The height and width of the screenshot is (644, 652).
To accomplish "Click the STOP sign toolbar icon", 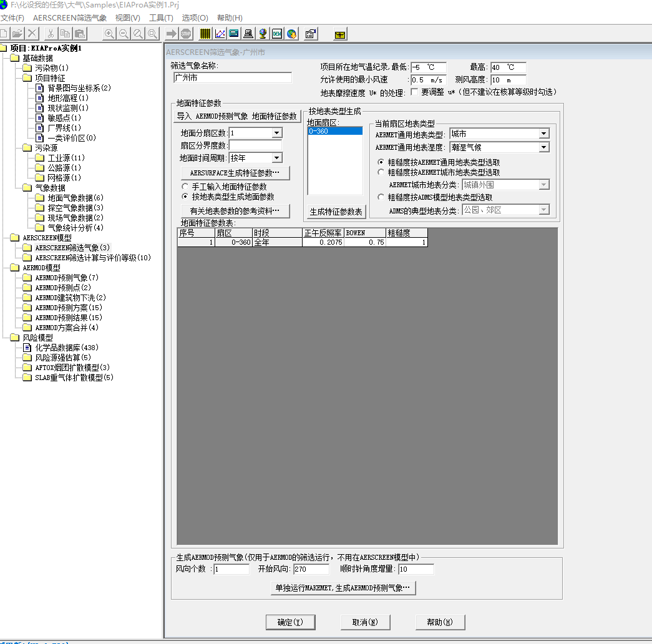I will click(186, 34).
